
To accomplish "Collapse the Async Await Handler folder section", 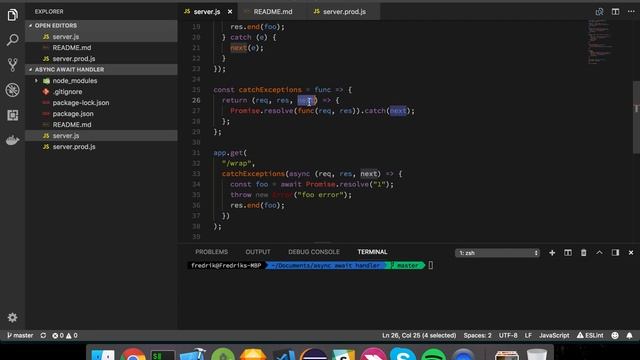I will (x=102, y=69).
